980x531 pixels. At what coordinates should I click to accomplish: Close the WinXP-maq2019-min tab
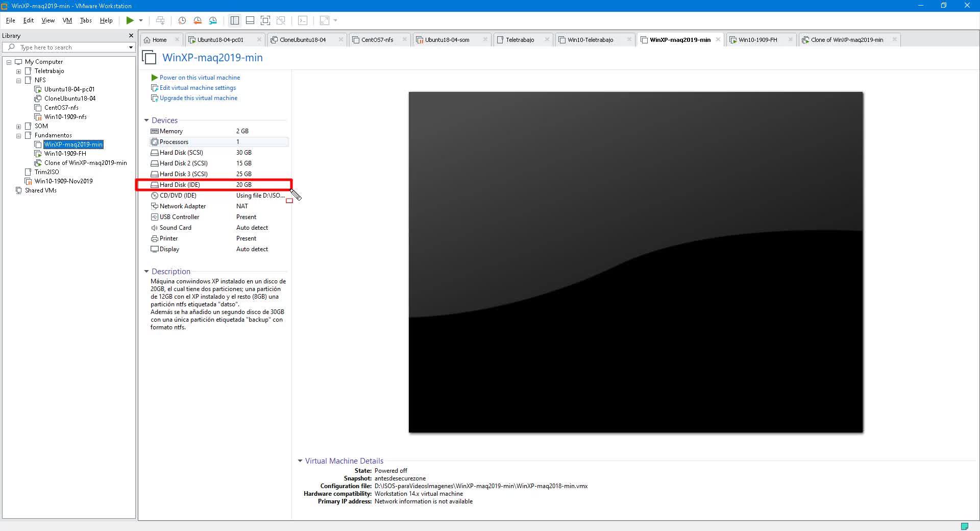point(718,39)
